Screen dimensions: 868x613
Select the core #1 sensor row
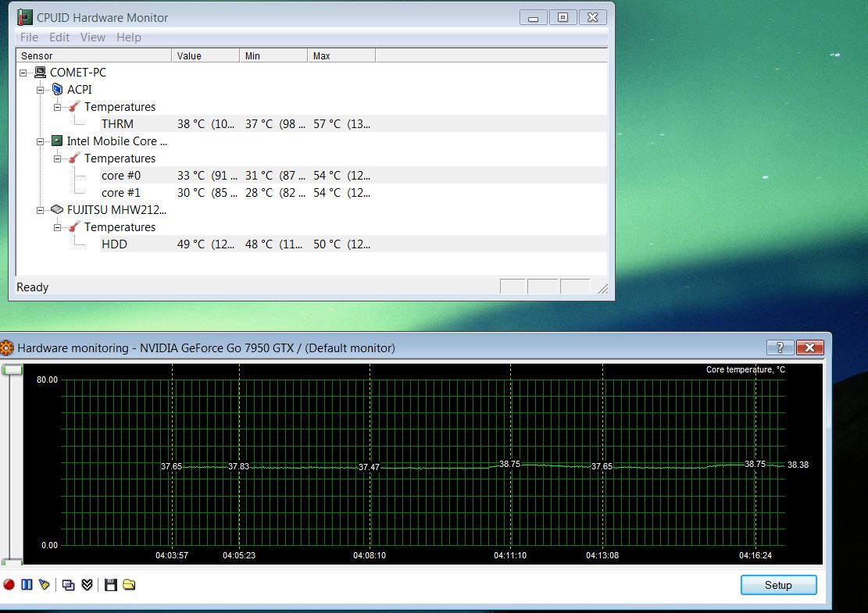coord(353,192)
